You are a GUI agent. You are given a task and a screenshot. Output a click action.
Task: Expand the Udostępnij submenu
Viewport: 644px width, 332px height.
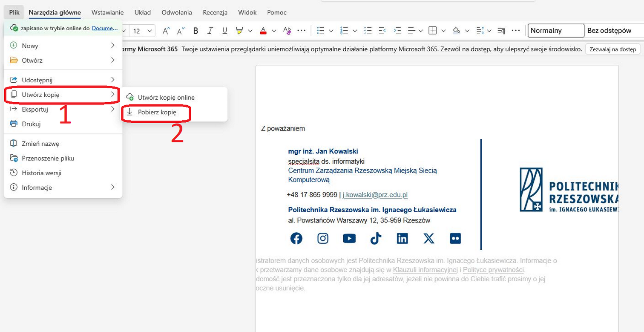[x=63, y=80]
